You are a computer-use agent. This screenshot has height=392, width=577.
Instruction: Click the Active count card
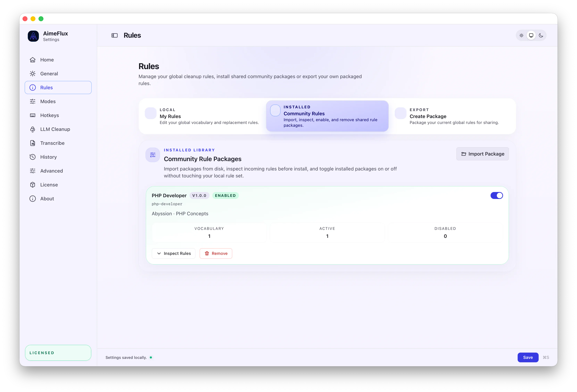(327, 233)
